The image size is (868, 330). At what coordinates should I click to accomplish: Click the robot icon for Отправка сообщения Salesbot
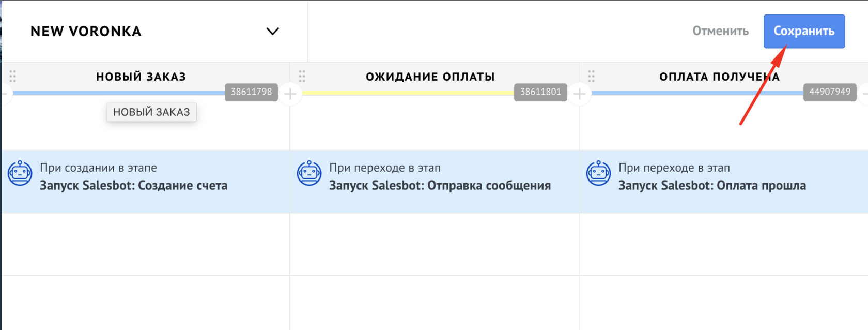tap(309, 173)
